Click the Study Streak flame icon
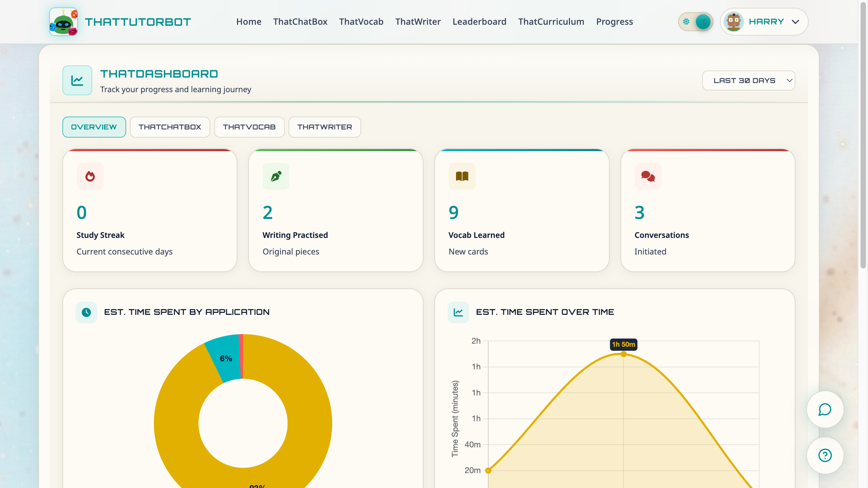Viewport: 868px width, 488px height. click(x=90, y=176)
